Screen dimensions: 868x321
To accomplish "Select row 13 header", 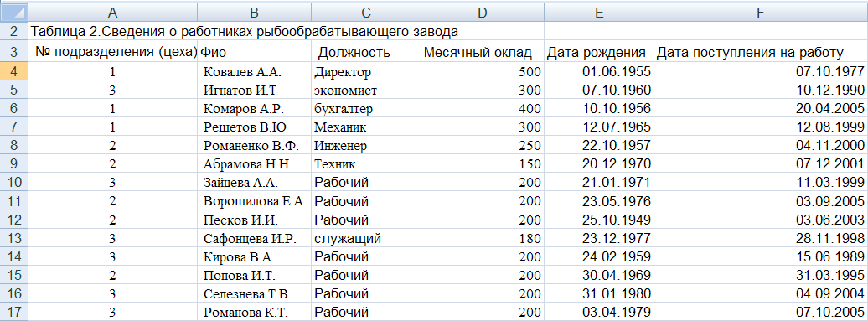I will pyautogui.click(x=13, y=238).
